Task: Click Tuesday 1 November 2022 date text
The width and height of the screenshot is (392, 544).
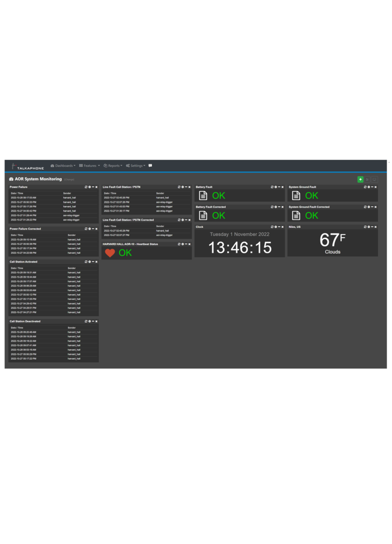Action: 240,234
